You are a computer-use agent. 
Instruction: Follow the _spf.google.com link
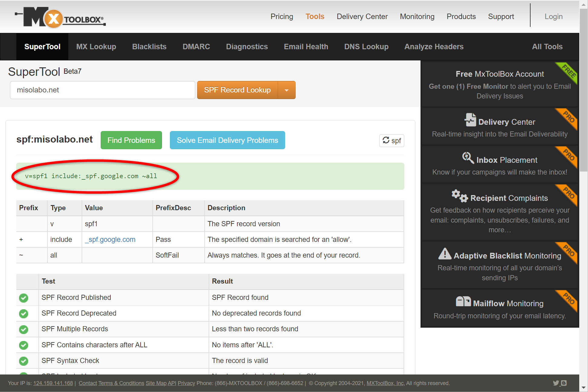coord(110,239)
